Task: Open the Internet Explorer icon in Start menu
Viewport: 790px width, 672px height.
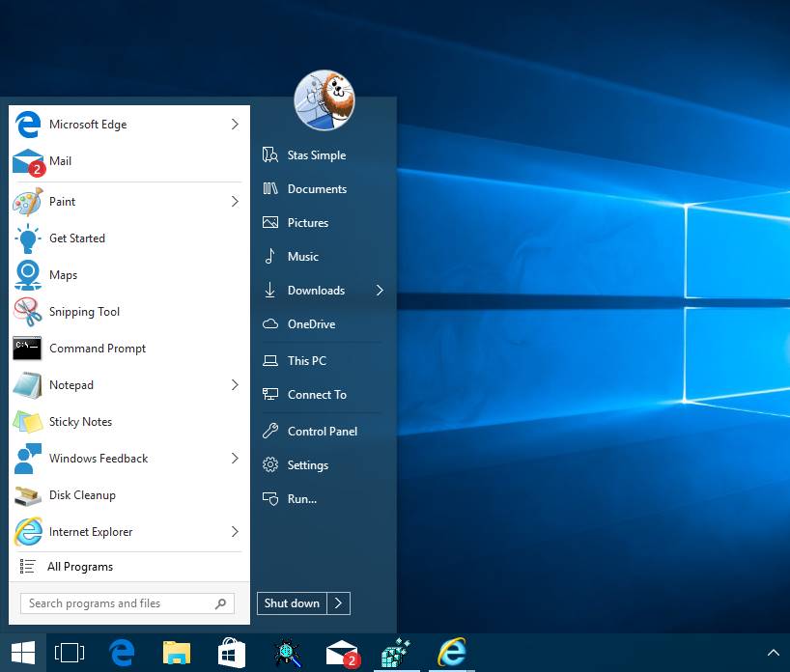Action: coord(28,532)
